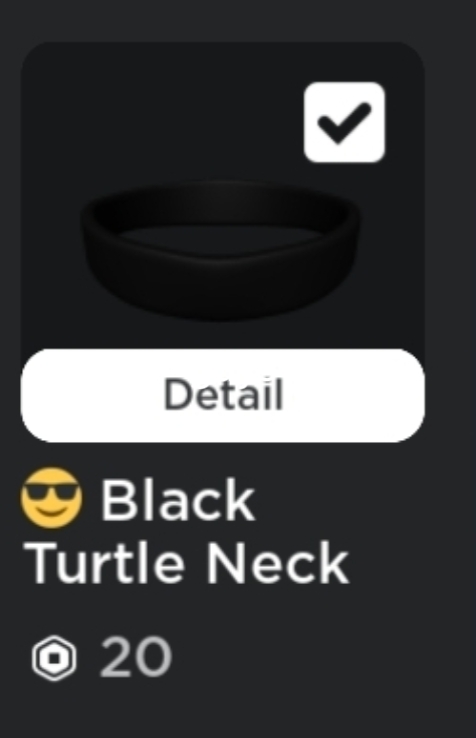Viewport: 476px width, 738px height.
Task: Click the turtle neck ring 3D render
Action: [221, 250]
